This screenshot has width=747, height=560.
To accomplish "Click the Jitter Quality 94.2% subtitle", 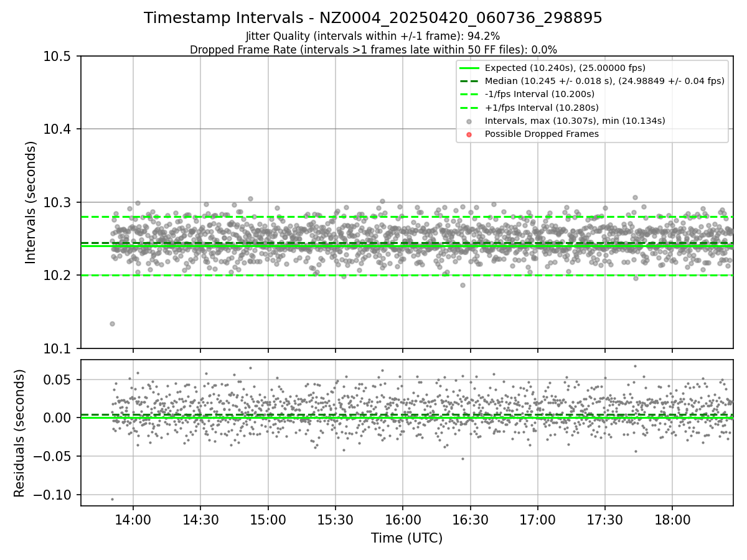I will click(373, 36).
